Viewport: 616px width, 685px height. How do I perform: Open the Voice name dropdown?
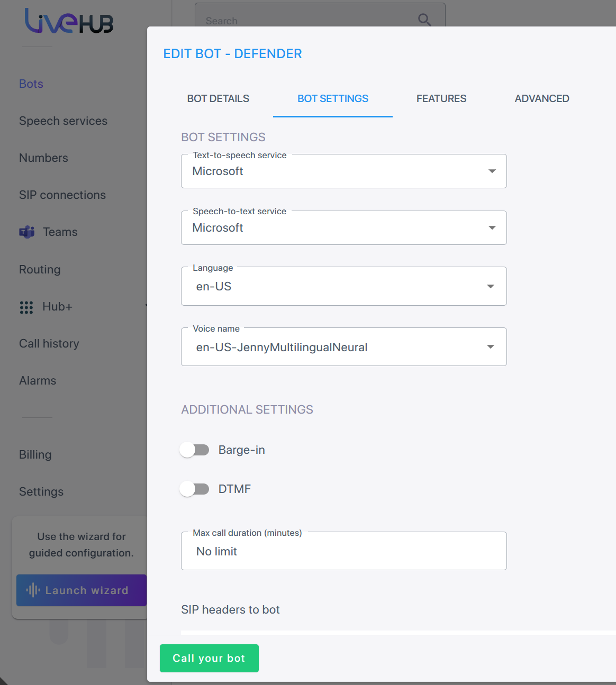coord(344,347)
